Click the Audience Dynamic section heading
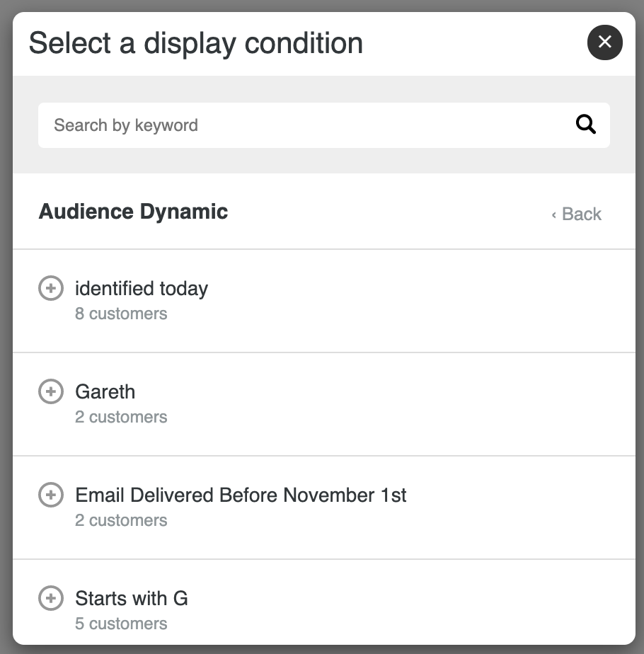 coord(133,212)
